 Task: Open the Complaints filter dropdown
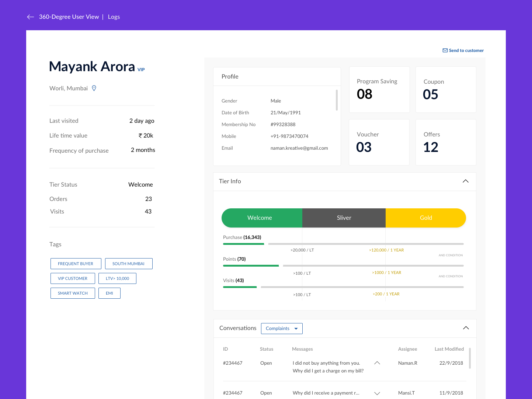pyautogui.click(x=282, y=329)
